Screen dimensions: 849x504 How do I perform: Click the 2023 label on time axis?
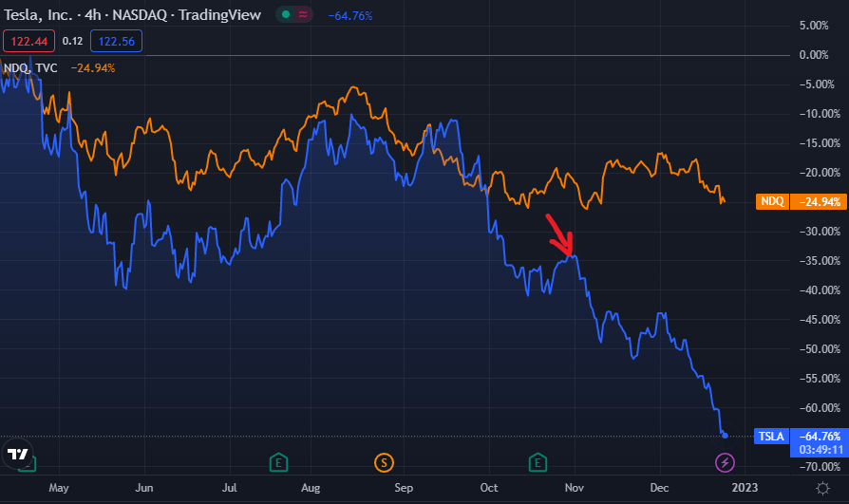pyautogui.click(x=745, y=488)
